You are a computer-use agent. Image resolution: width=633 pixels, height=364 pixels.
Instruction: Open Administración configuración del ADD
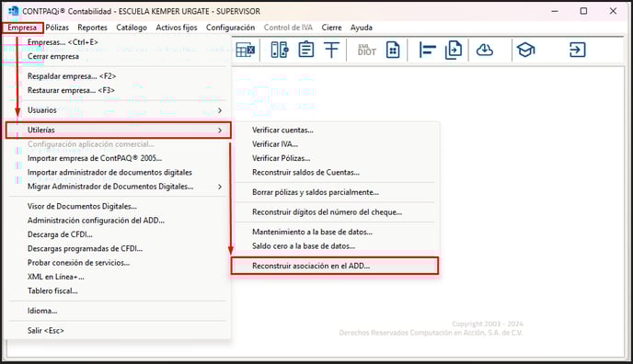click(118, 221)
